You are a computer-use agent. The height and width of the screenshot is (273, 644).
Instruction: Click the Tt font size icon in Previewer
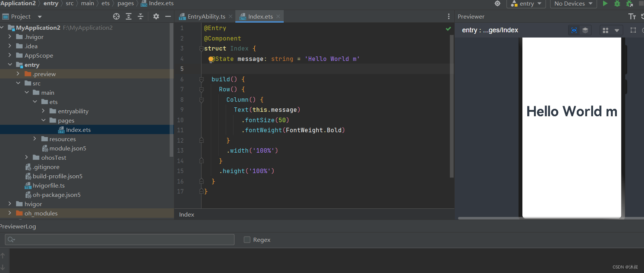pos(632,16)
